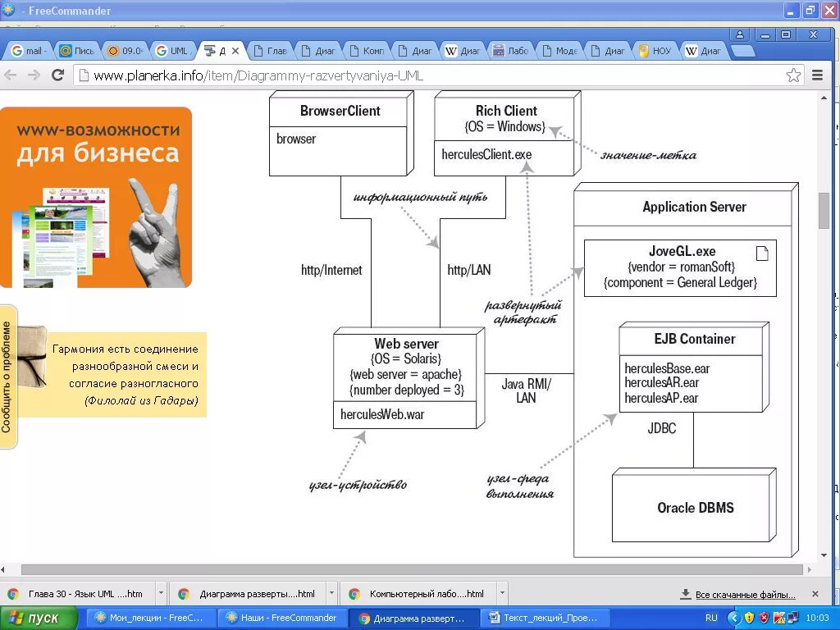Click the Chrome user profile icon
Screen dimensions: 840x630
point(740,34)
